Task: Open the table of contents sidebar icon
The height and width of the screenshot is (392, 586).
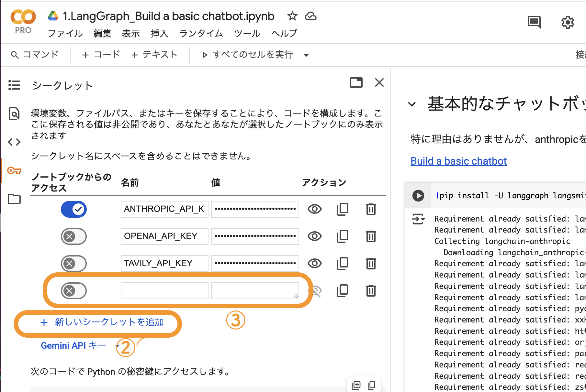Action: 14,85
